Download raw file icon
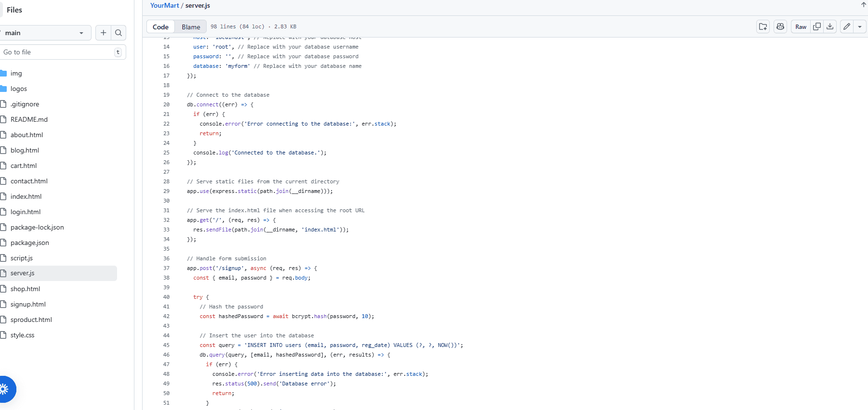 pyautogui.click(x=830, y=27)
